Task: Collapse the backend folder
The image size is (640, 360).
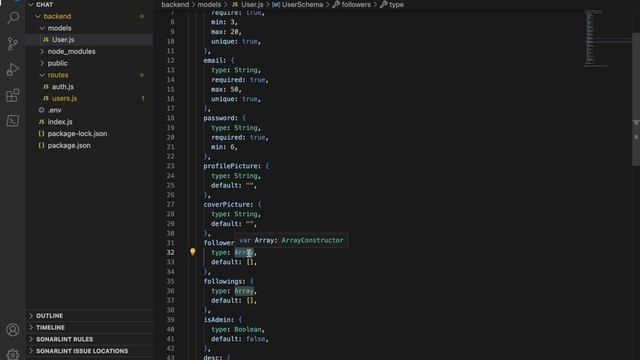Action: 38,16
